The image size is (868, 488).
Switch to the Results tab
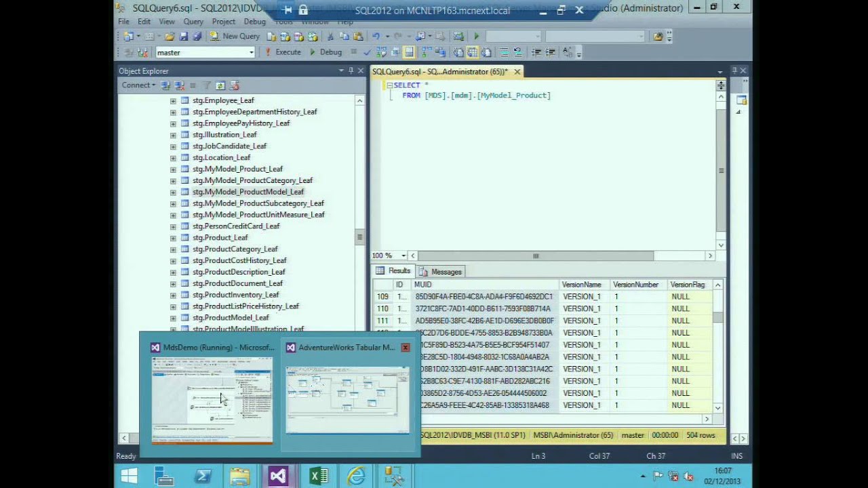[x=393, y=271]
